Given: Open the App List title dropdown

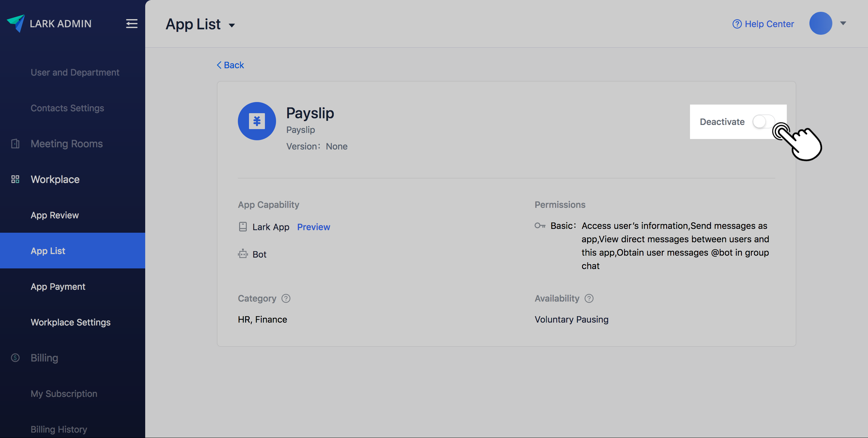Looking at the screenshot, I should tap(231, 25).
